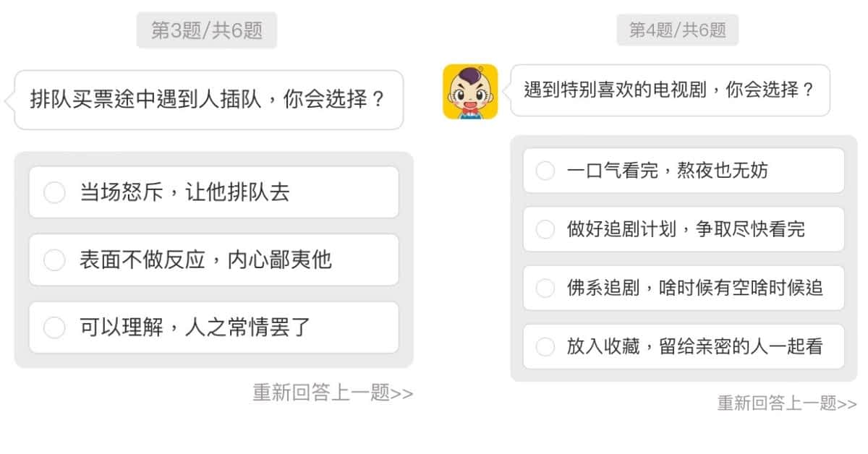This screenshot has height=454, width=868.
Task: Select radio button for 一口气看完，熬夜也无妨
Action: pos(545,171)
